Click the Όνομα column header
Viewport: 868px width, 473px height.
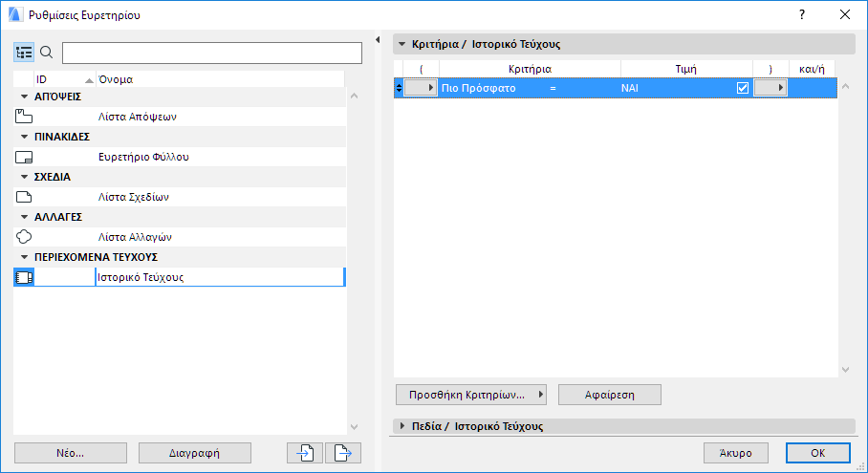pos(220,79)
